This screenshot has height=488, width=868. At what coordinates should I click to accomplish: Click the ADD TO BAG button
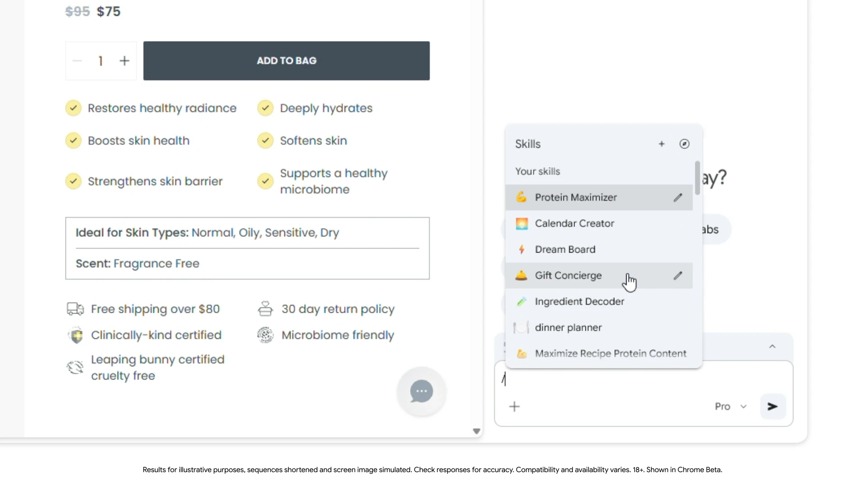286,61
